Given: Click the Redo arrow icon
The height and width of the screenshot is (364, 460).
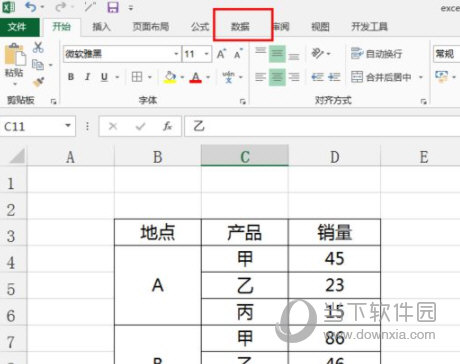Looking at the screenshot, I should coord(61,7).
